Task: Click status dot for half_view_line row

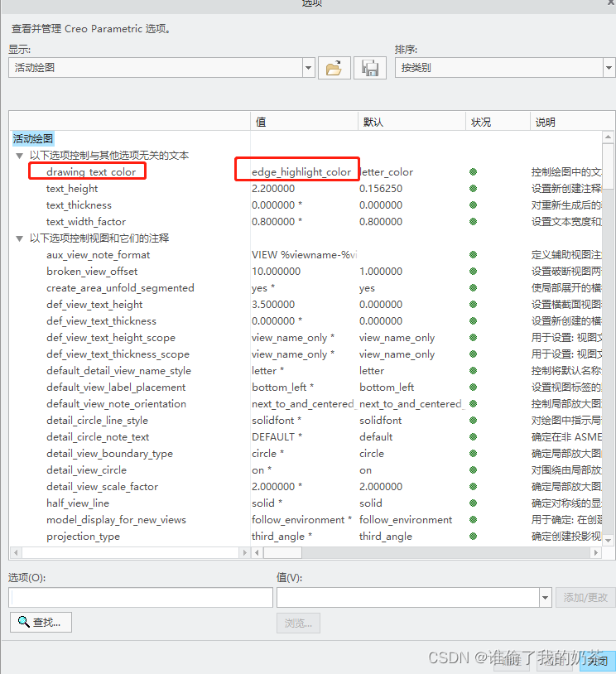Action: (474, 503)
